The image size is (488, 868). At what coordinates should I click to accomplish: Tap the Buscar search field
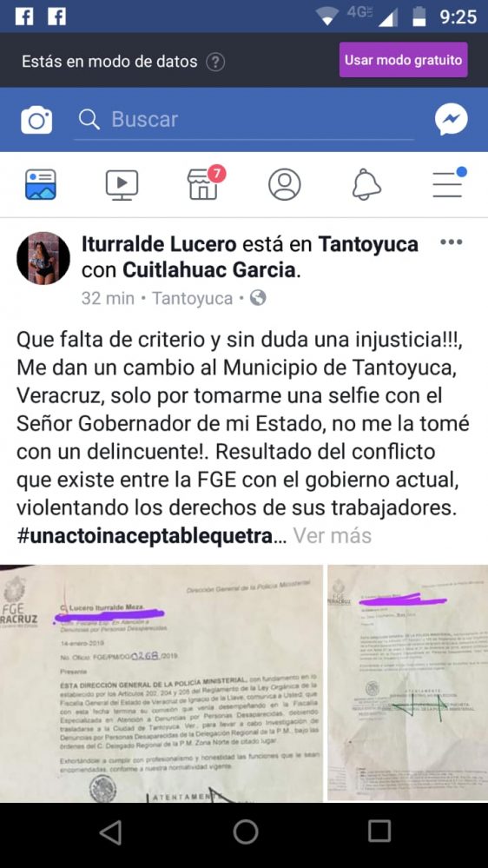(x=244, y=120)
